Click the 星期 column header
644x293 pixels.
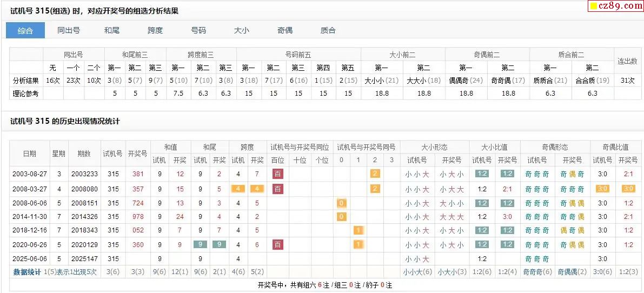pyautogui.click(x=59, y=154)
